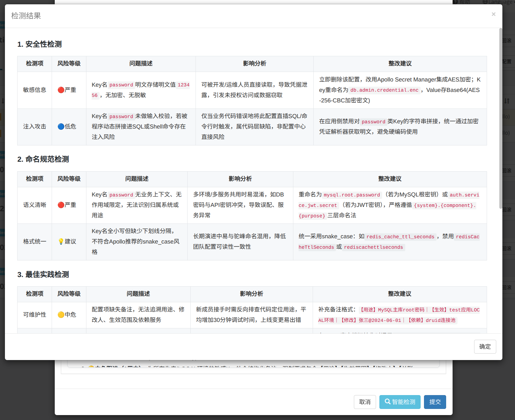Run 智能检测 smart detection
Viewport: 515px width, 420px height.
(x=400, y=402)
